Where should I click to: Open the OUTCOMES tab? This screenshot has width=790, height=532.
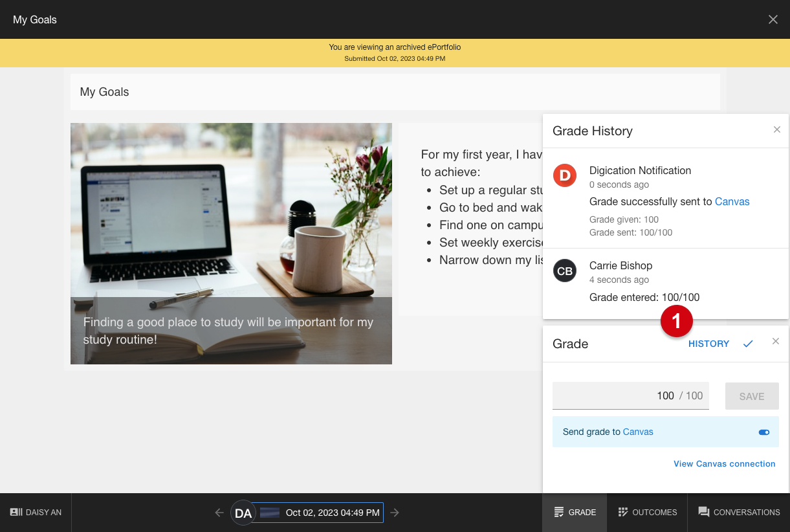(647, 513)
